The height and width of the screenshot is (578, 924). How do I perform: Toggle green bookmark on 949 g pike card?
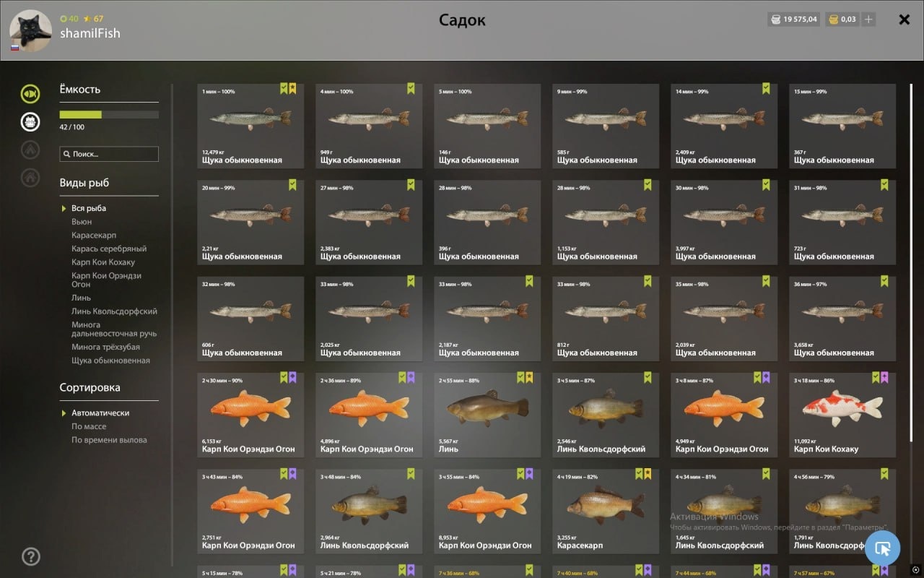[x=411, y=89]
